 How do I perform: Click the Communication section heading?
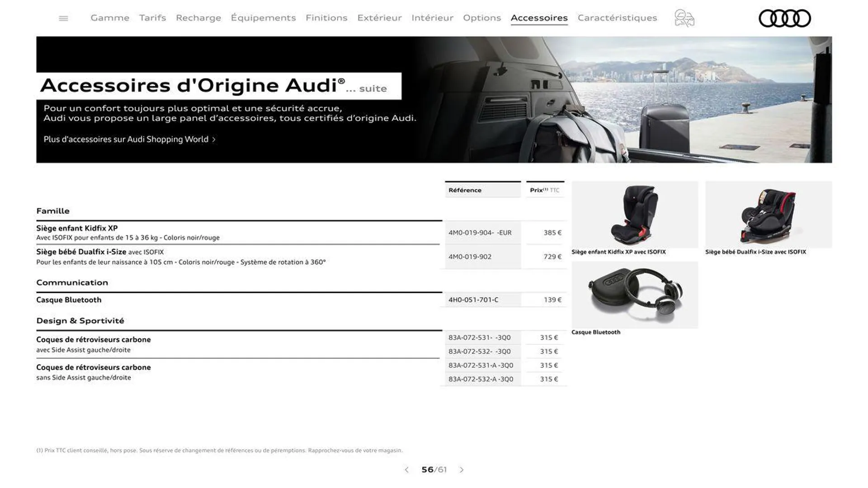[x=72, y=282]
